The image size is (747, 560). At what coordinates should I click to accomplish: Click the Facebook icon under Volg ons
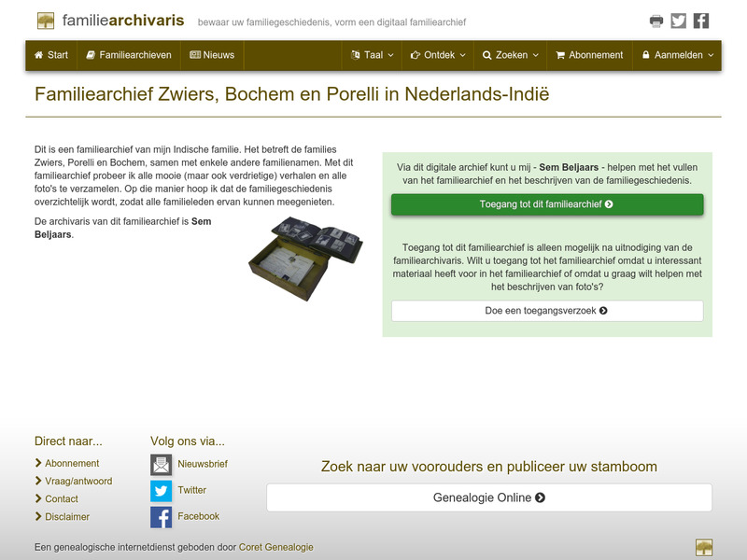(x=161, y=515)
